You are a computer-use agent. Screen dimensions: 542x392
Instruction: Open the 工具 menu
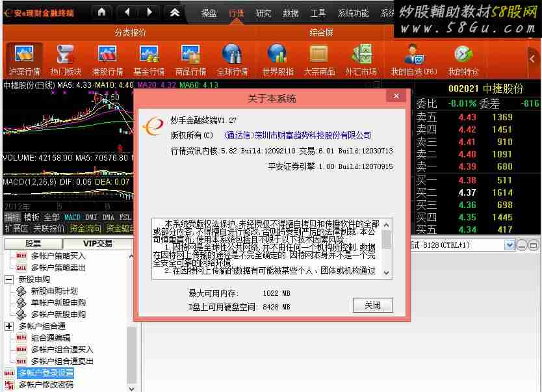pyautogui.click(x=318, y=13)
